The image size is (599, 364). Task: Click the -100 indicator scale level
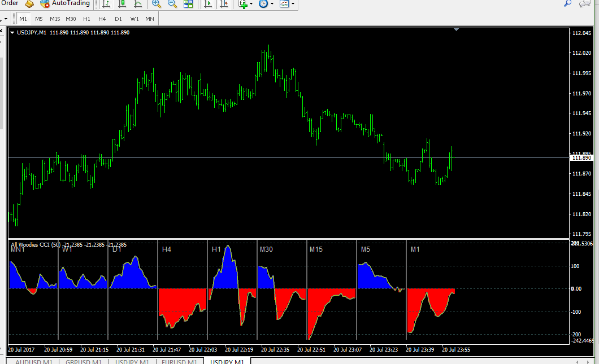[x=576, y=312]
